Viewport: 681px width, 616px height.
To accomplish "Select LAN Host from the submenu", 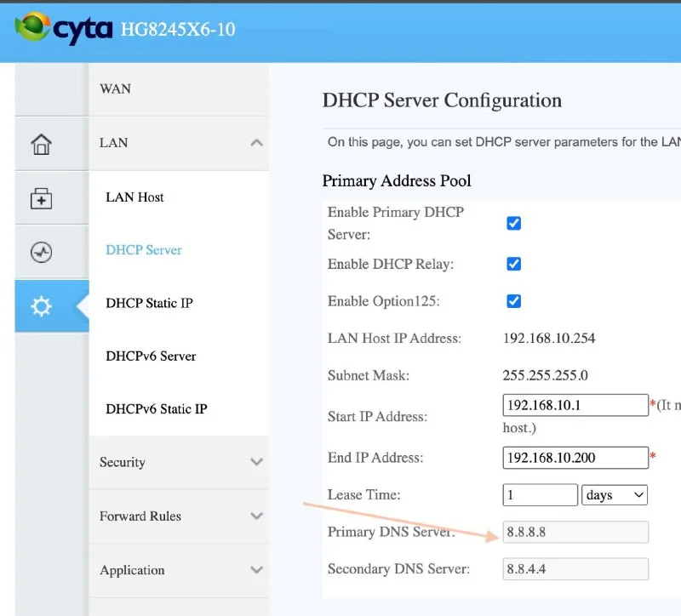I will tap(134, 197).
